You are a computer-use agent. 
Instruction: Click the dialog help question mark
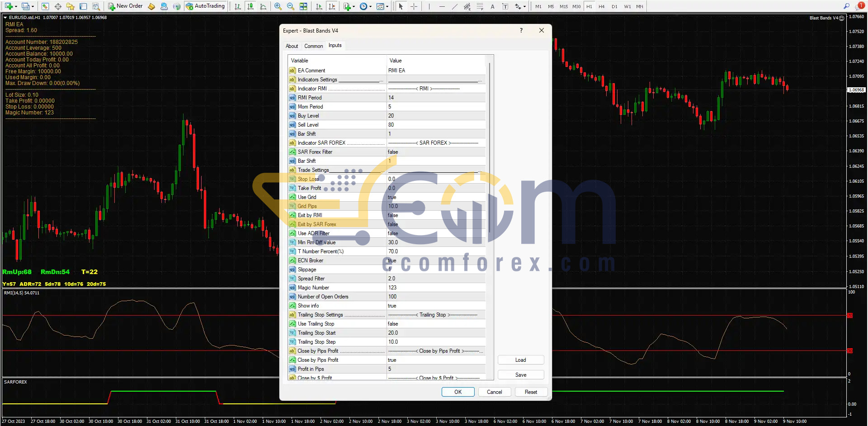pyautogui.click(x=521, y=31)
